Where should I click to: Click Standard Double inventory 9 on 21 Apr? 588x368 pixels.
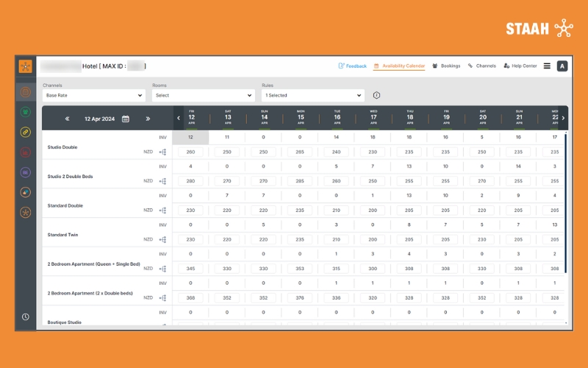(518, 196)
